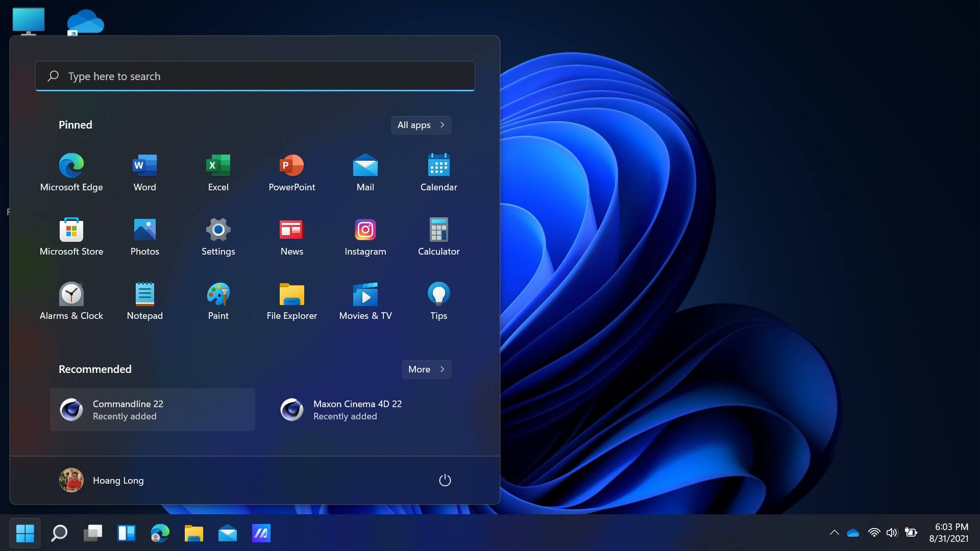The image size is (980, 551).
Task: Open the clock and date flyout
Action: (x=949, y=533)
